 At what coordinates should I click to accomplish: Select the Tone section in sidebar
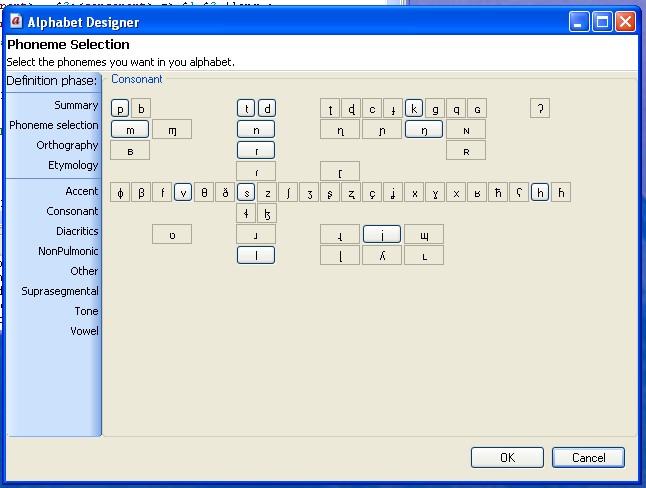[x=86, y=311]
